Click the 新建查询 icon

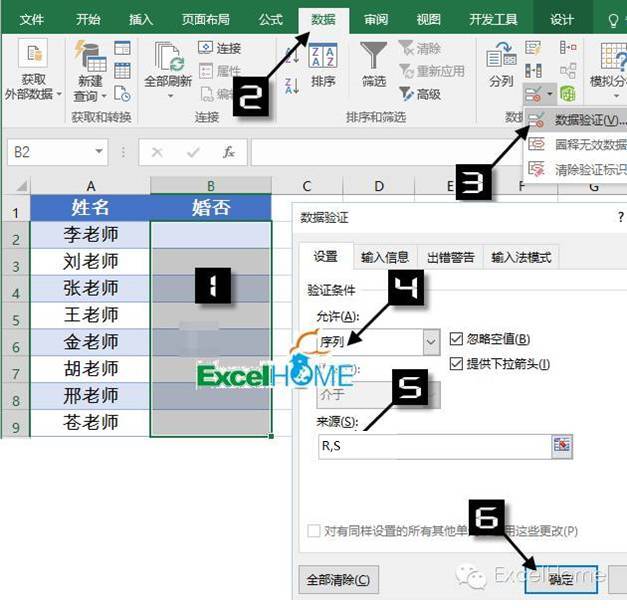pos(90,56)
